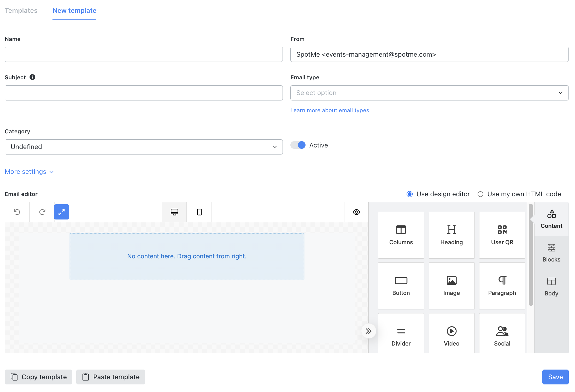This screenshot has height=392, width=575.
Task: Select the Columns content block
Action: click(401, 235)
